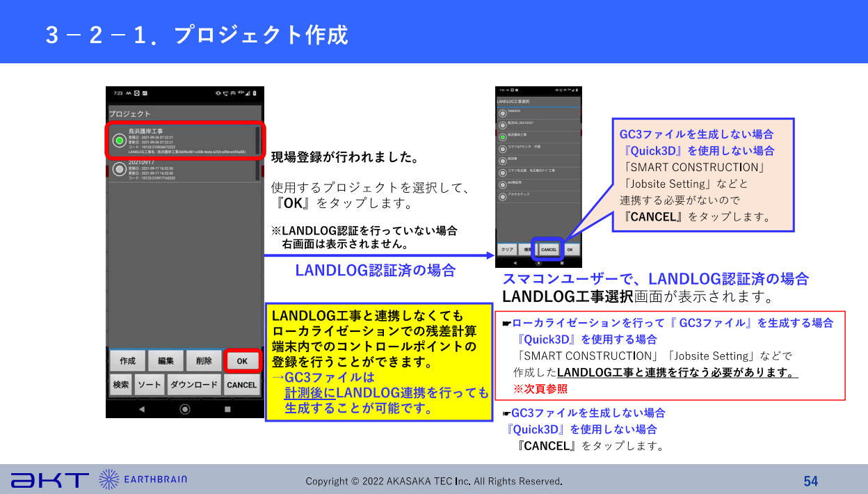Click the slide heading ３－２－１．プロジェクト作成

tap(196, 34)
